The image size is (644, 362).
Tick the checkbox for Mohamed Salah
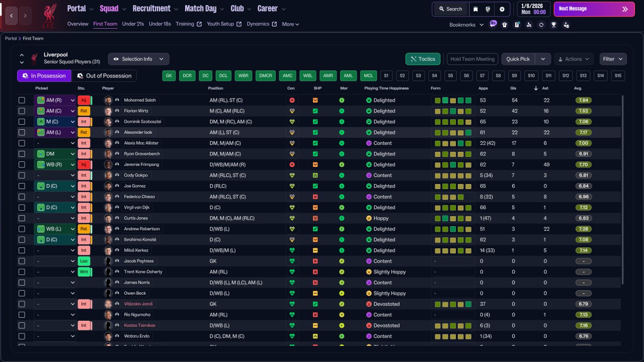click(22, 100)
